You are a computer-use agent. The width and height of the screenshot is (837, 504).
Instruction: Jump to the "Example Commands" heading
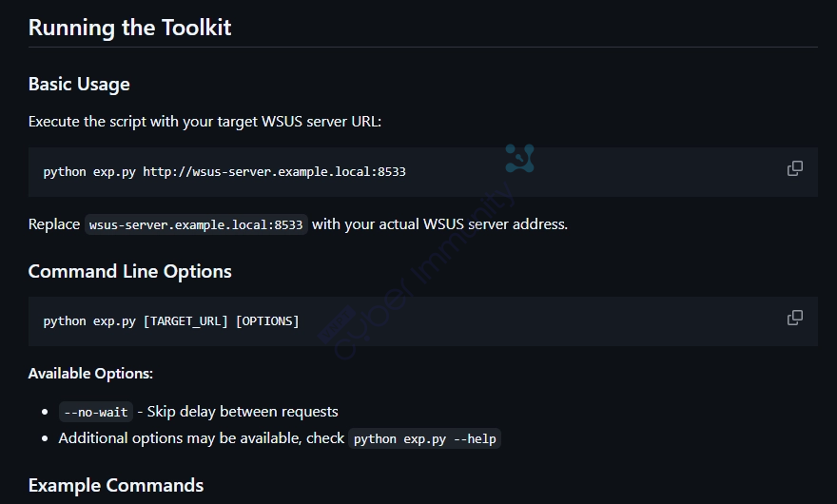(116, 485)
